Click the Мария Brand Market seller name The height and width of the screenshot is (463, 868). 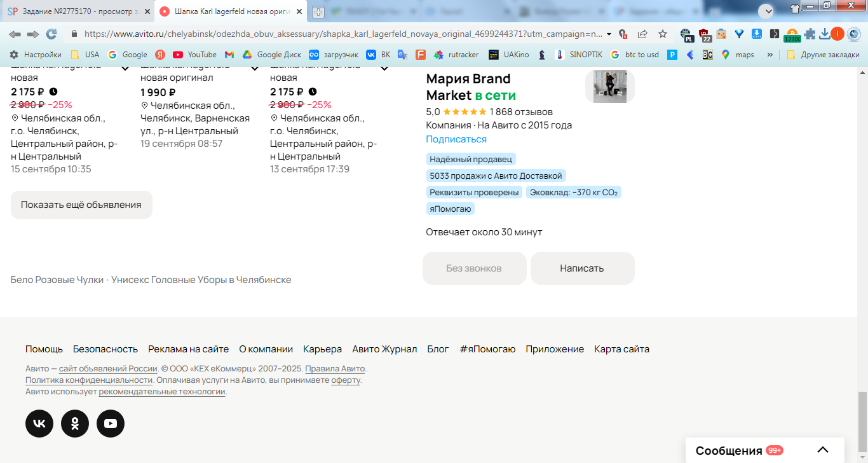pyautogui.click(x=468, y=87)
